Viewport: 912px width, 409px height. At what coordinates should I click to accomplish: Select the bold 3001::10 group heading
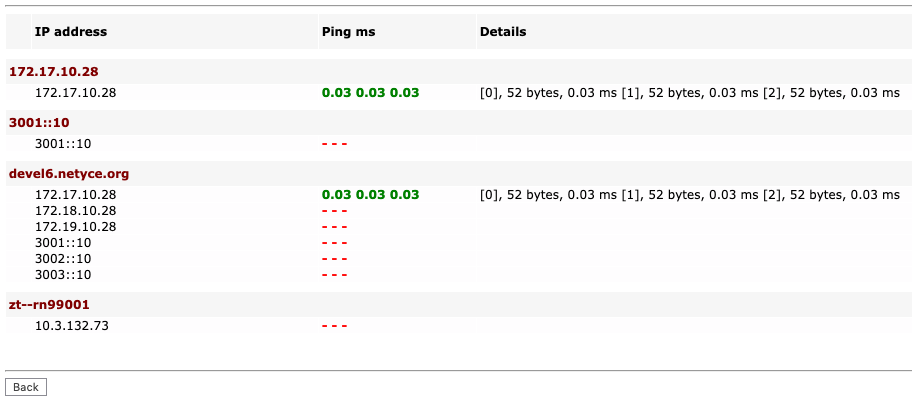point(37,123)
